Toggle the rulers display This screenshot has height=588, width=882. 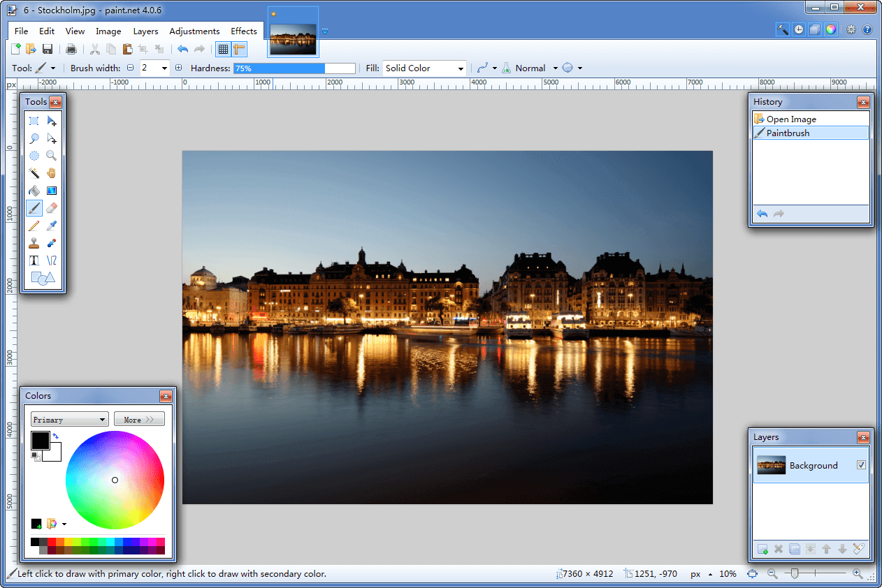point(240,49)
